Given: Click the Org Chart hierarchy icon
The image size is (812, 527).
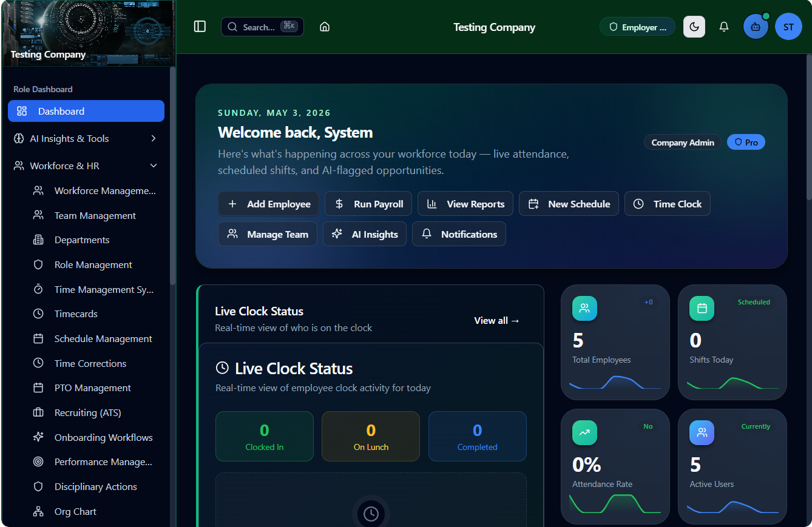Looking at the screenshot, I should point(38,511).
